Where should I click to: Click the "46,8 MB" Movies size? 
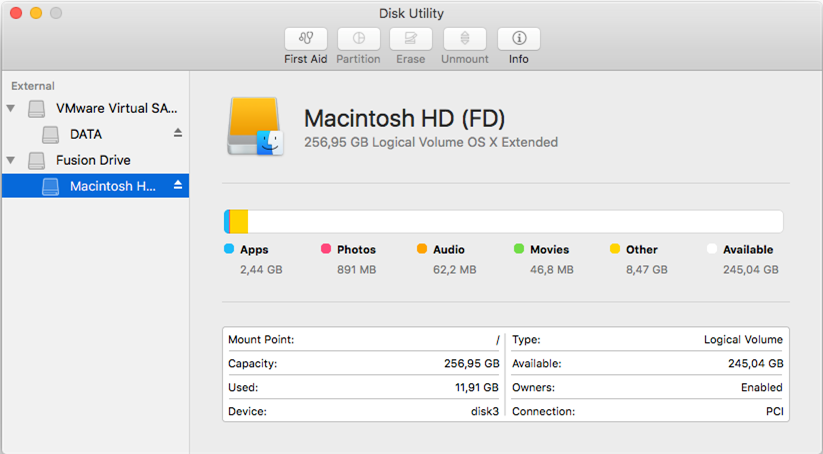(552, 270)
